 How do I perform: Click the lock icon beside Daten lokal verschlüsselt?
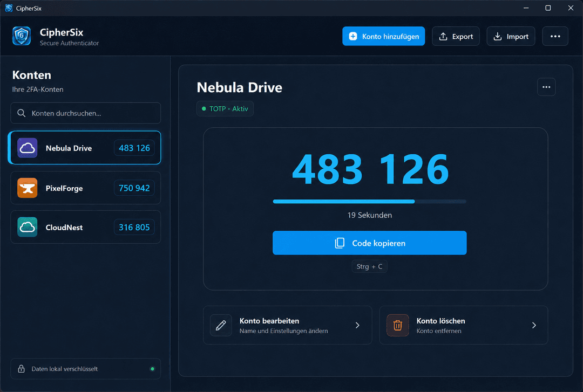click(x=21, y=369)
